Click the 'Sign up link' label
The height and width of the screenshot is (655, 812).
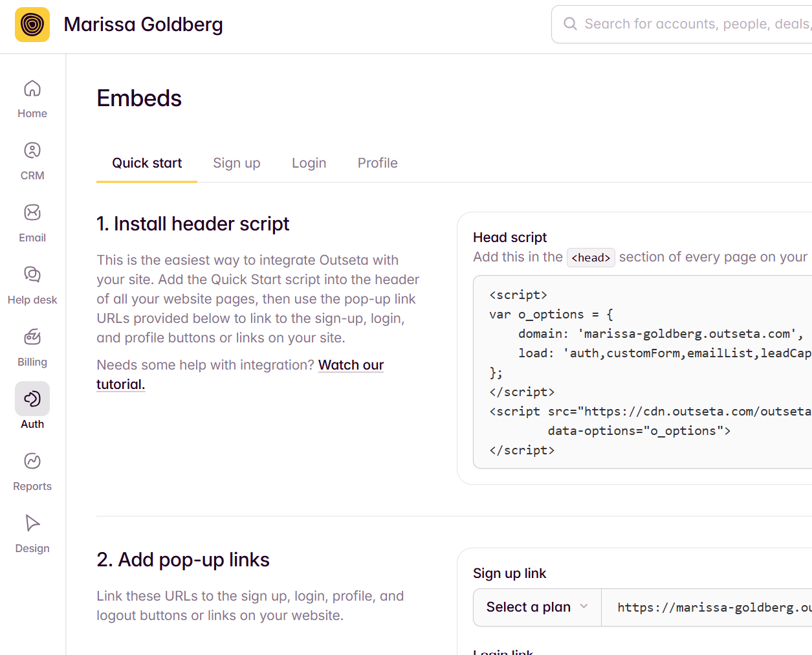(509, 573)
